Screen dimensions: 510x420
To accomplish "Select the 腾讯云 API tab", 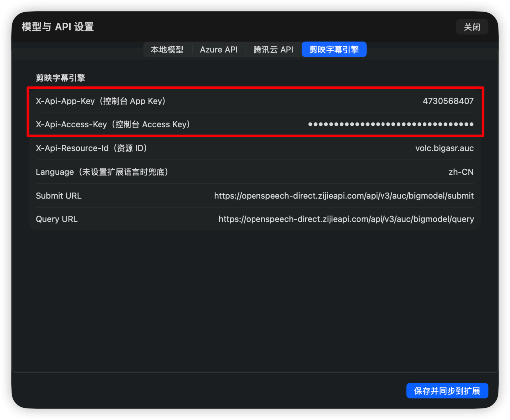I will 273,50.
